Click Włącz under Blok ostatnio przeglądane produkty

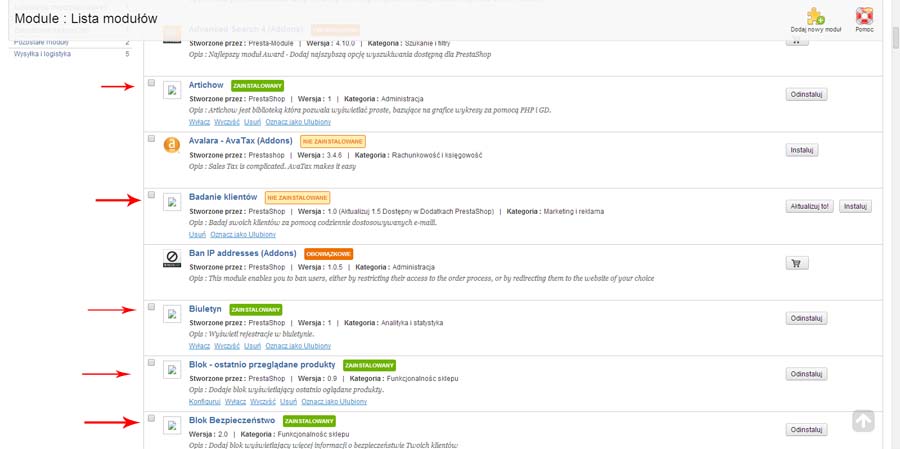(235, 402)
